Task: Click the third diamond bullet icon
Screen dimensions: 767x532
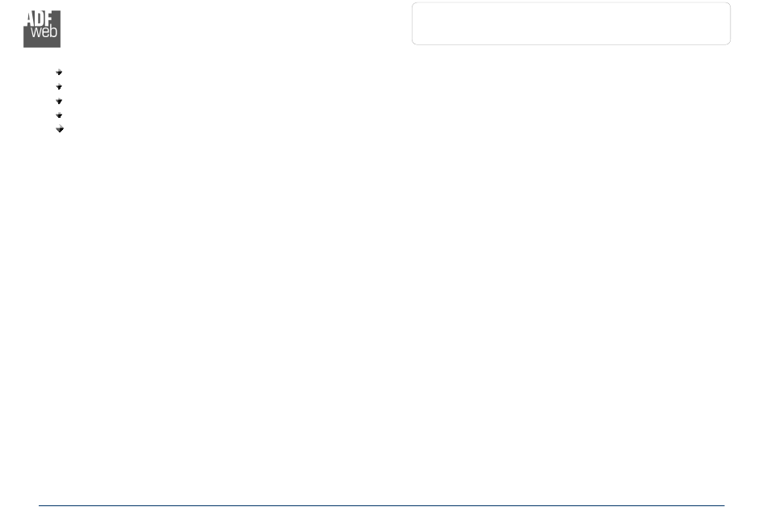Action: tap(59, 101)
